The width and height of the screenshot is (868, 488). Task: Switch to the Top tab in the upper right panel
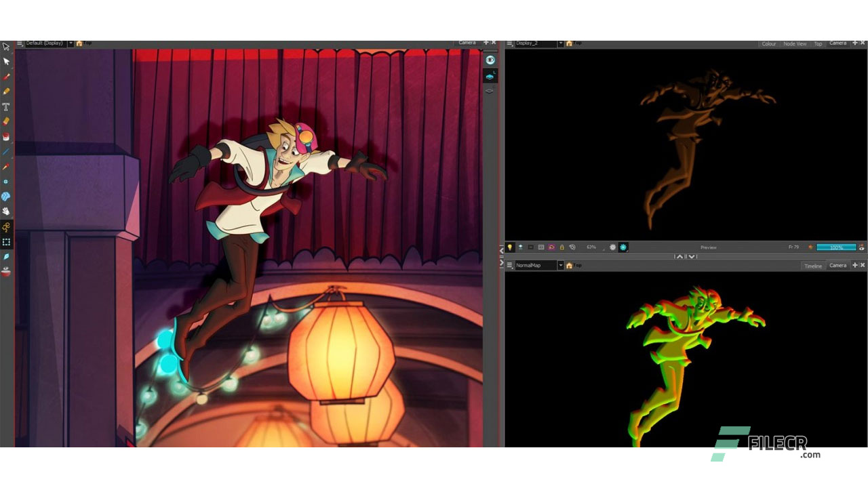tap(818, 43)
